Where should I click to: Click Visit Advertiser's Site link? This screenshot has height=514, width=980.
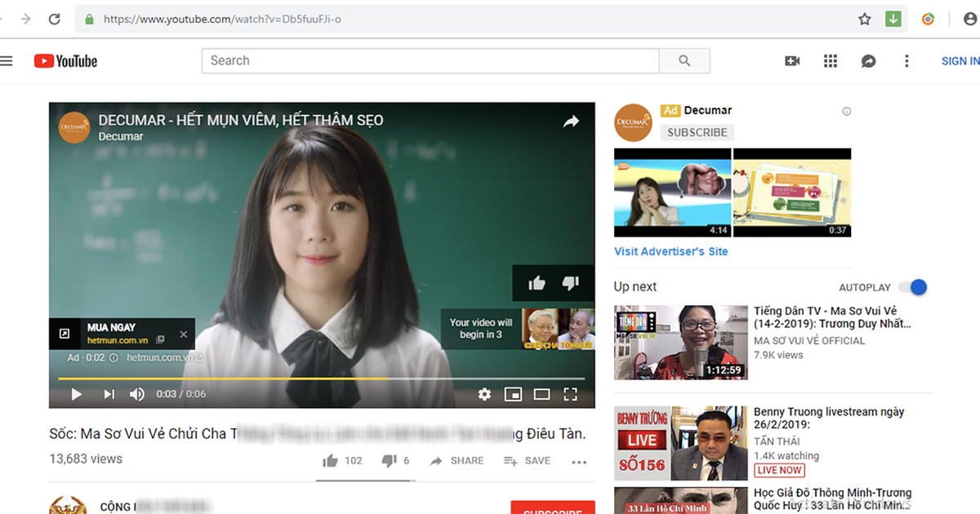click(x=670, y=251)
